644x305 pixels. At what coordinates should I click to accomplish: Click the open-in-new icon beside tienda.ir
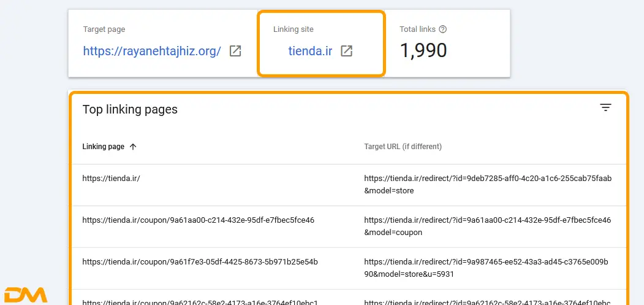pyautogui.click(x=347, y=51)
